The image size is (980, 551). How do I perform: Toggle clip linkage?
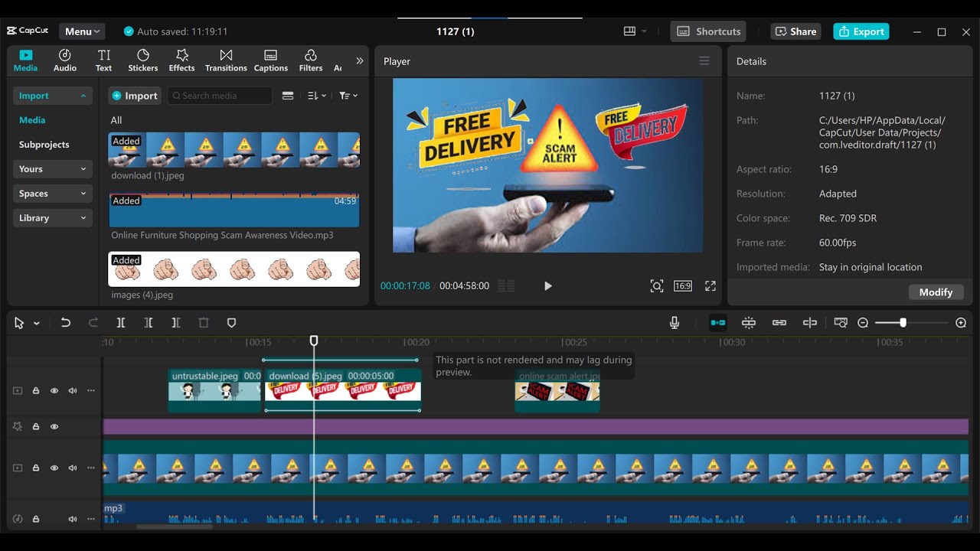coord(779,323)
